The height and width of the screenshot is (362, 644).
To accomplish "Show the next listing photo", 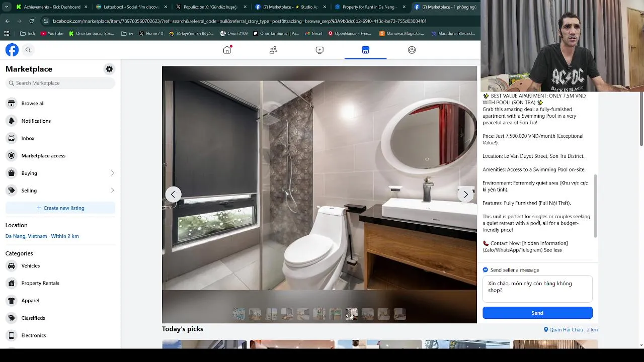I will (466, 194).
